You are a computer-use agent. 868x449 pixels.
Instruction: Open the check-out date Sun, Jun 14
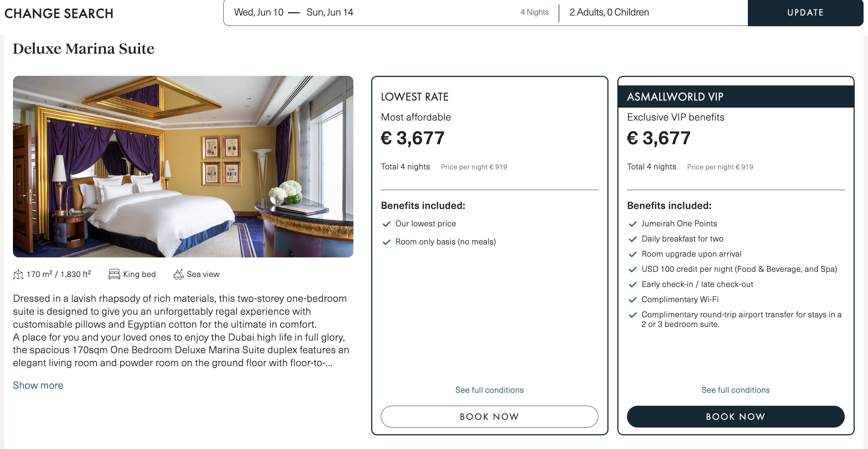pos(330,13)
